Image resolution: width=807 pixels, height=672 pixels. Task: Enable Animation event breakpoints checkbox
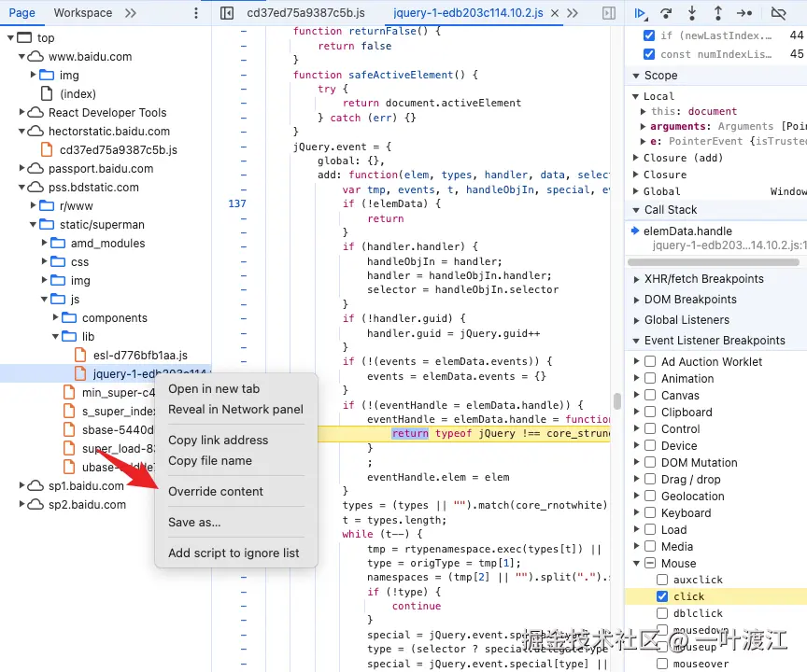click(x=650, y=378)
